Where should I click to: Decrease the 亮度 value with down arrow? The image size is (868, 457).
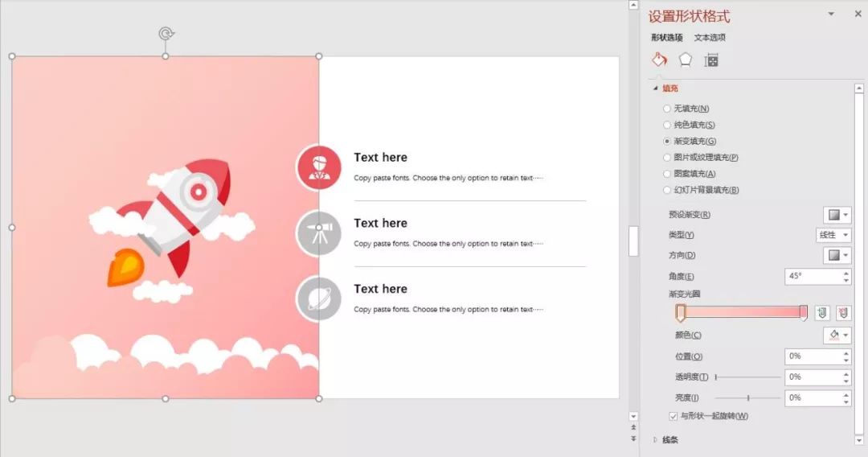845,401
